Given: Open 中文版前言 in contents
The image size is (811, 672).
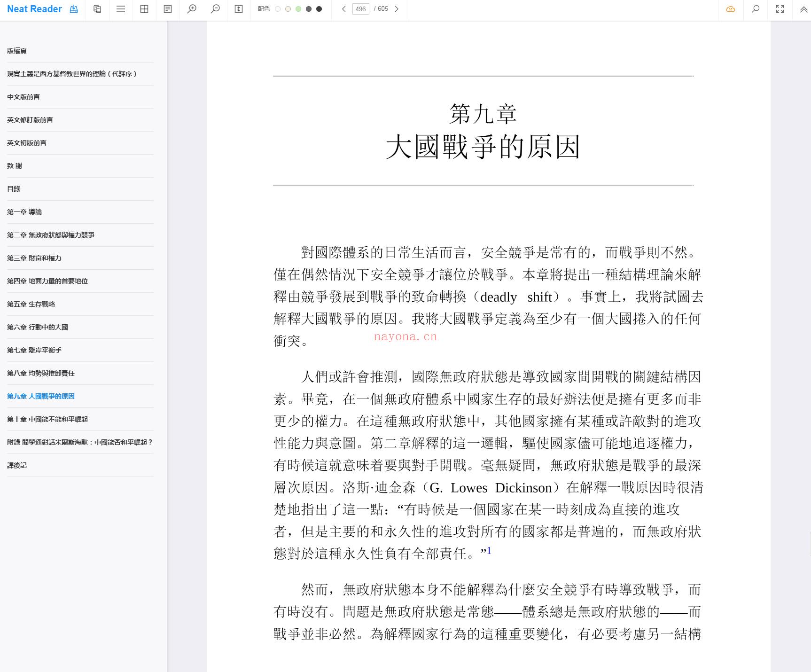Looking at the screenshot, I should [23, 97].
